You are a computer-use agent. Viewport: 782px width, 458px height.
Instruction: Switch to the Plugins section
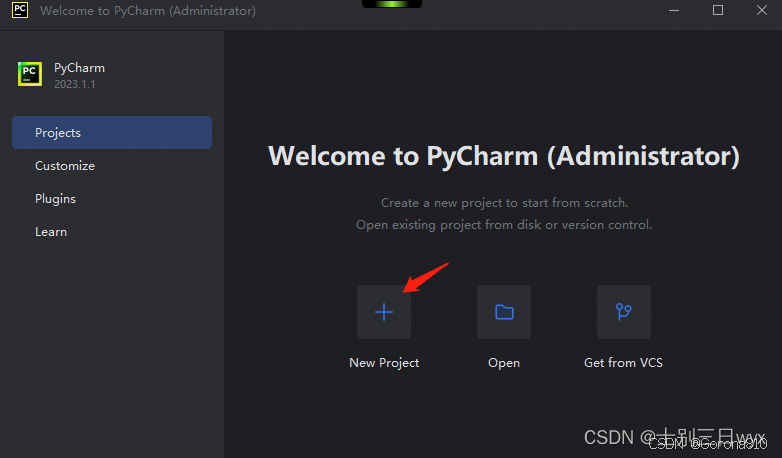click(55, 199)
